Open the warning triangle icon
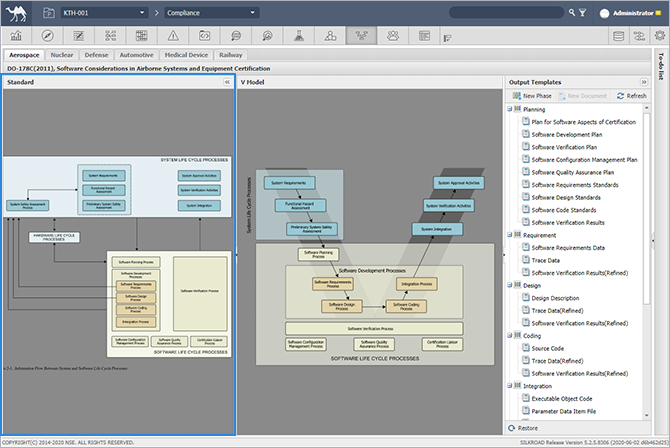 [173, 36]
